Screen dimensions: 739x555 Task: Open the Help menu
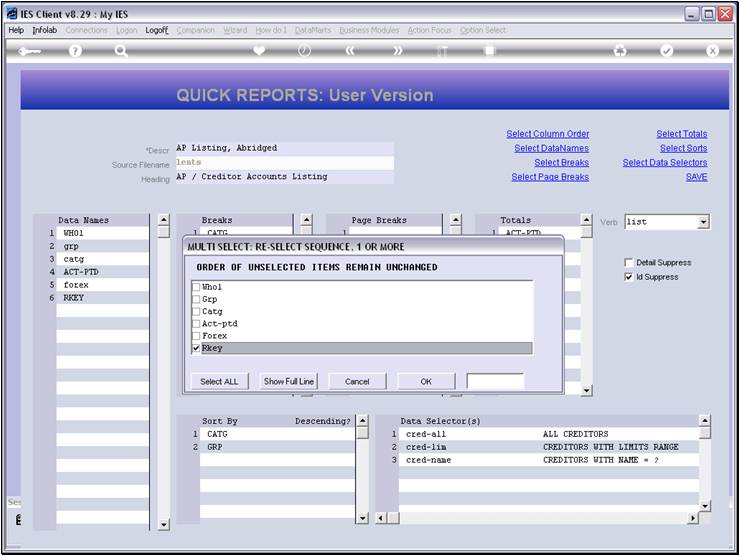tap(16, 30)
